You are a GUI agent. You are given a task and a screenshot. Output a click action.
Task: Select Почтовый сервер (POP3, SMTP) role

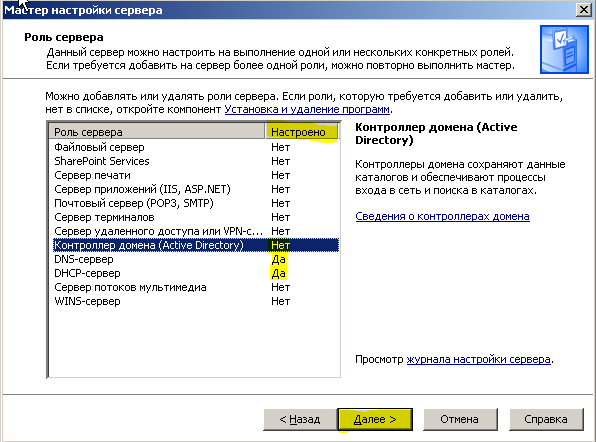point(196,203)
